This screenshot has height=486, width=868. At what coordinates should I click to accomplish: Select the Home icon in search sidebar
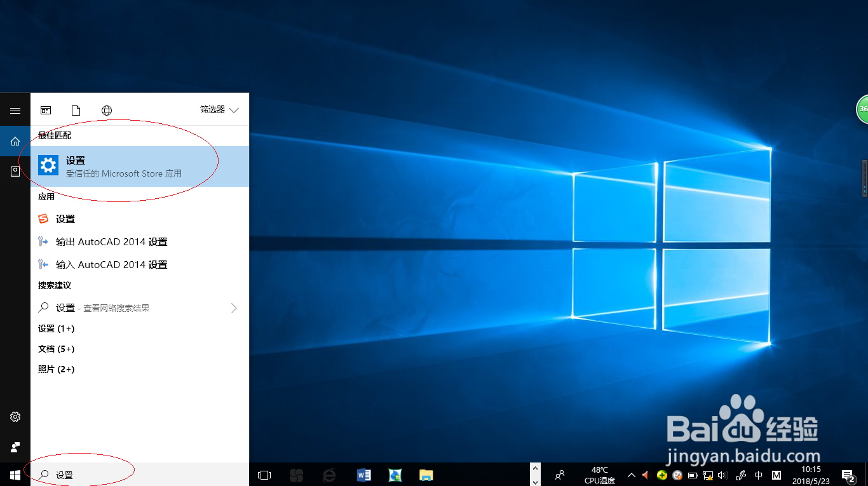[x=15, y=141]
